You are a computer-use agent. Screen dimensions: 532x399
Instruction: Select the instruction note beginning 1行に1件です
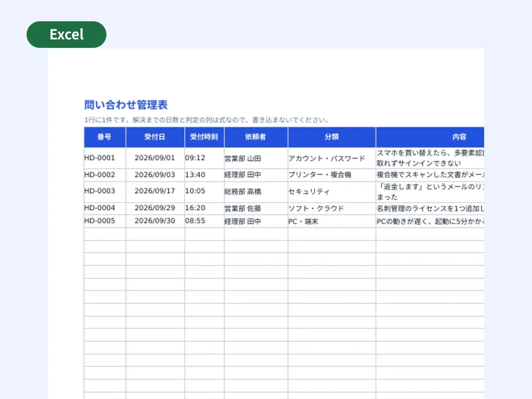pyautogui.click(x=207, y=120)
